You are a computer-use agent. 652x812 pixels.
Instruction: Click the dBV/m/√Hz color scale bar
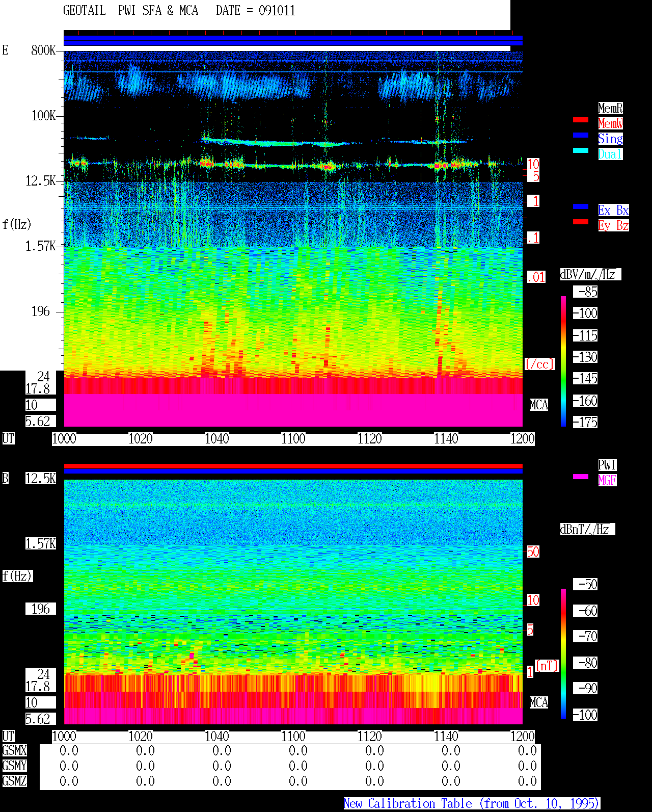563,361
